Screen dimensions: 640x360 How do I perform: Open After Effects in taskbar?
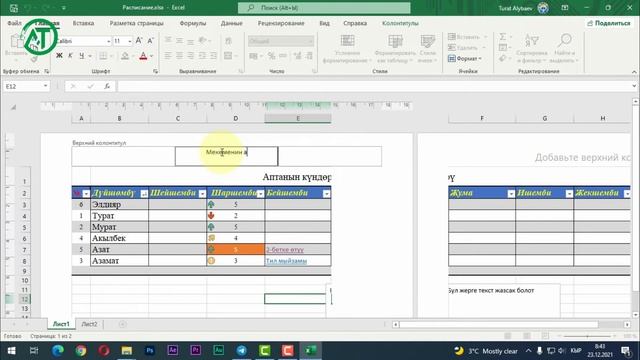tap(173, 350)
